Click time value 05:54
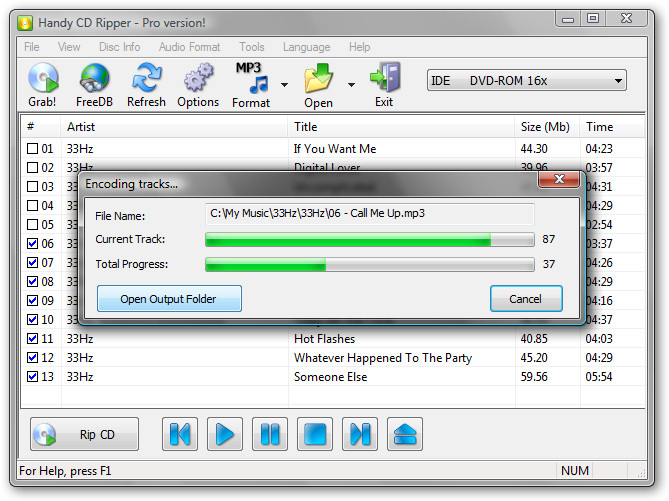 click(x=599, y=376)
